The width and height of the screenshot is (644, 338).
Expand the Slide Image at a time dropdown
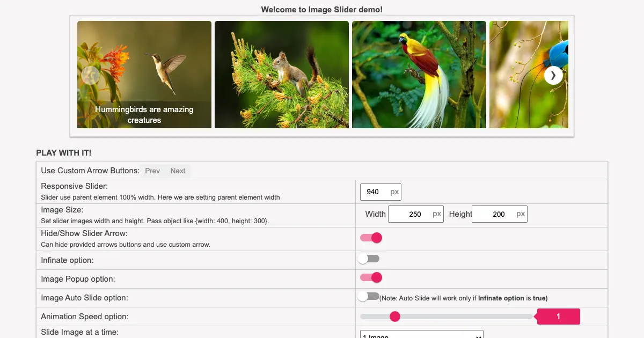coord(422,334)
